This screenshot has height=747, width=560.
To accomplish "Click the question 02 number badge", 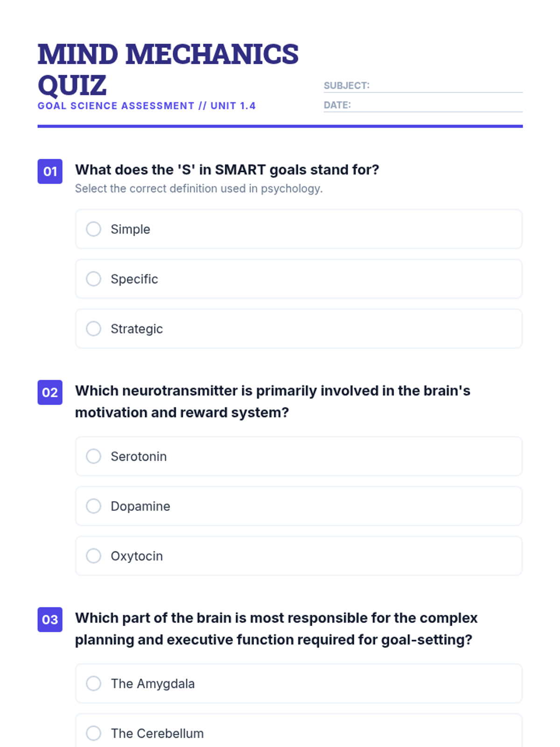I will (50, 392).
